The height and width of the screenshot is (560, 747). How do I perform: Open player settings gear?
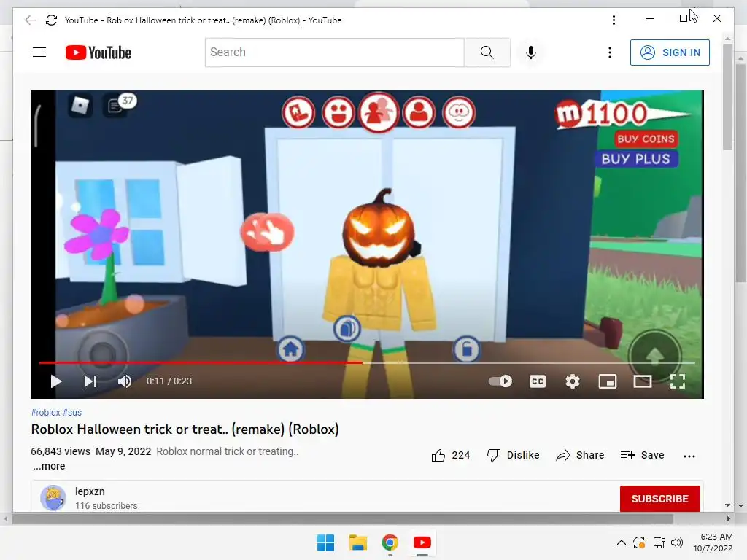572,381
